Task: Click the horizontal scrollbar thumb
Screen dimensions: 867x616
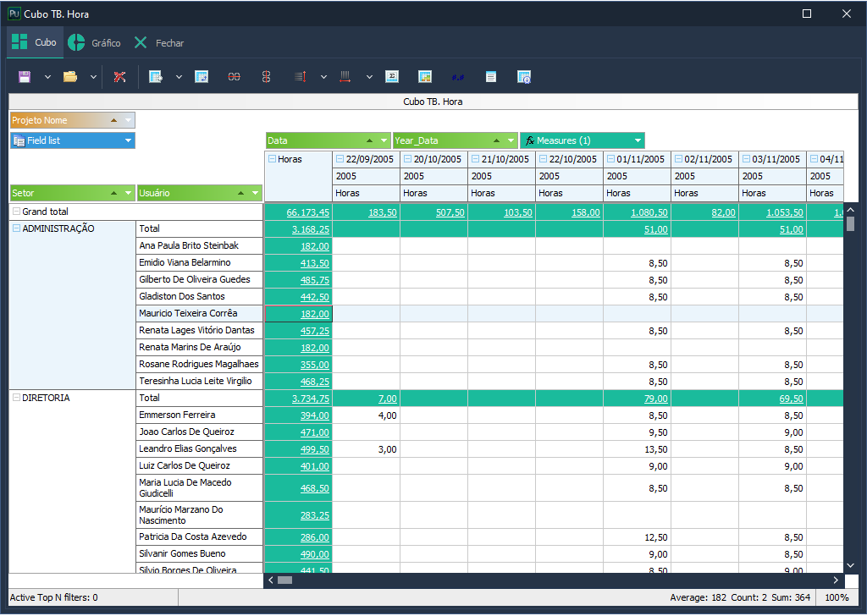Action: pyautogui.click(x=284, y=580)
